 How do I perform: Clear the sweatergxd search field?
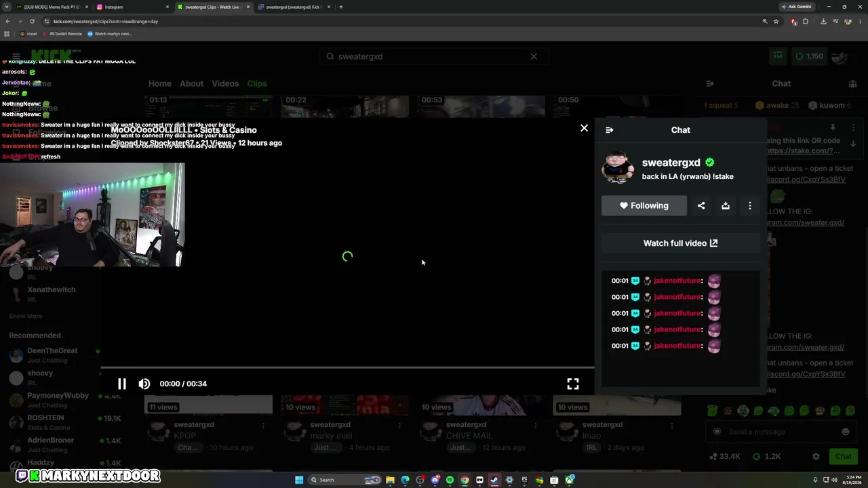click(x=534, y=56)
